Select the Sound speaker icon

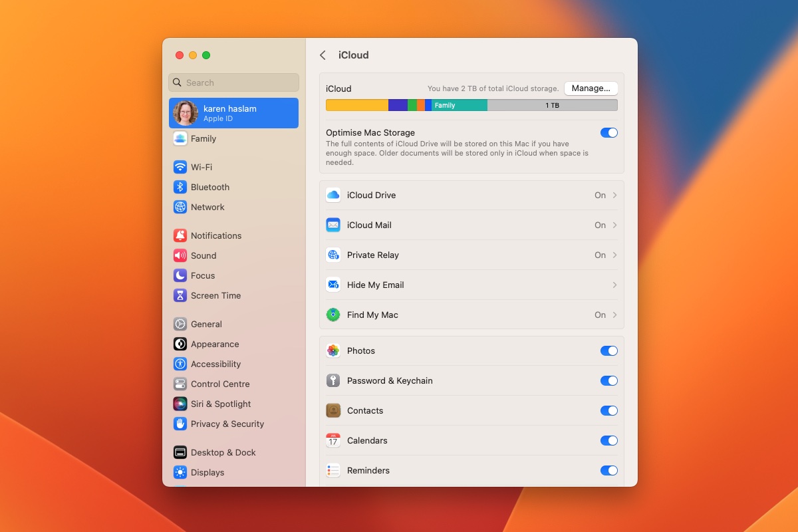[x=180, y=255]
